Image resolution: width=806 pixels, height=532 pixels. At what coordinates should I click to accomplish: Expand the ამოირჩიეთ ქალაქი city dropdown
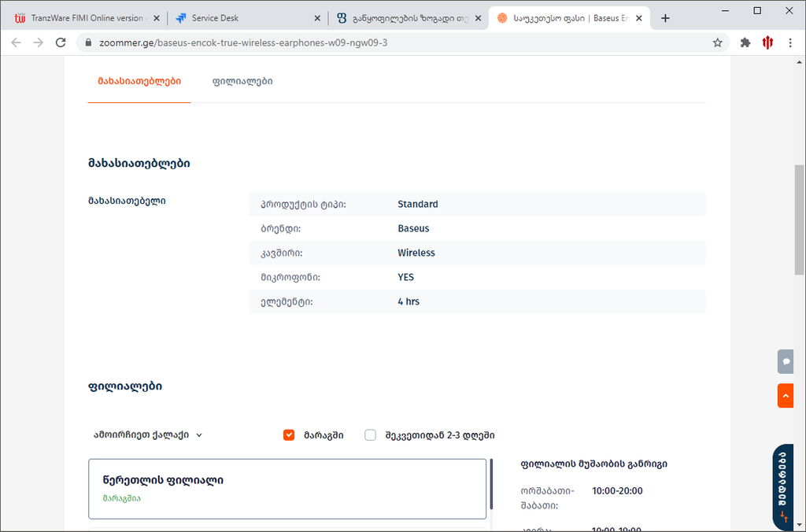(x=147, y=435)
